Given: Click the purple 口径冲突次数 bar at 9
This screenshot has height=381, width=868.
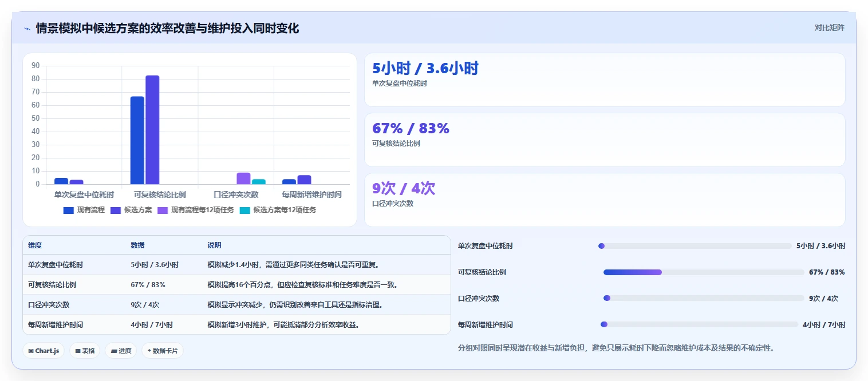Looking at the screenshot, I should (x=243, y=178).
